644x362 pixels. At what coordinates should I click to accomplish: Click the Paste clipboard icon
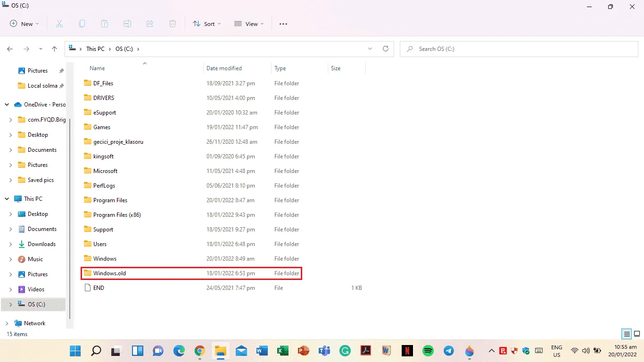pos(105,24)
